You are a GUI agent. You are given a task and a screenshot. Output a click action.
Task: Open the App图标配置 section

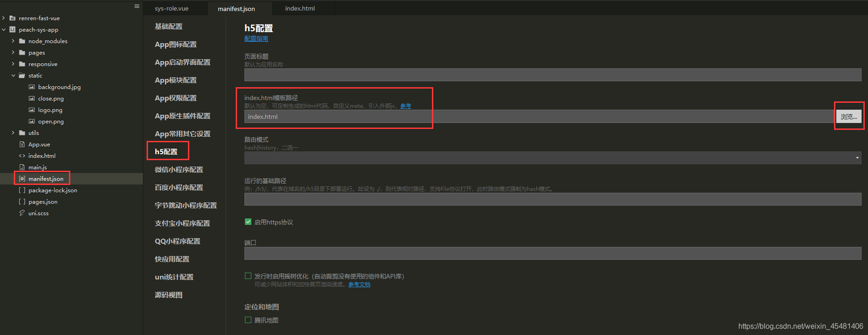pos(176,45)
